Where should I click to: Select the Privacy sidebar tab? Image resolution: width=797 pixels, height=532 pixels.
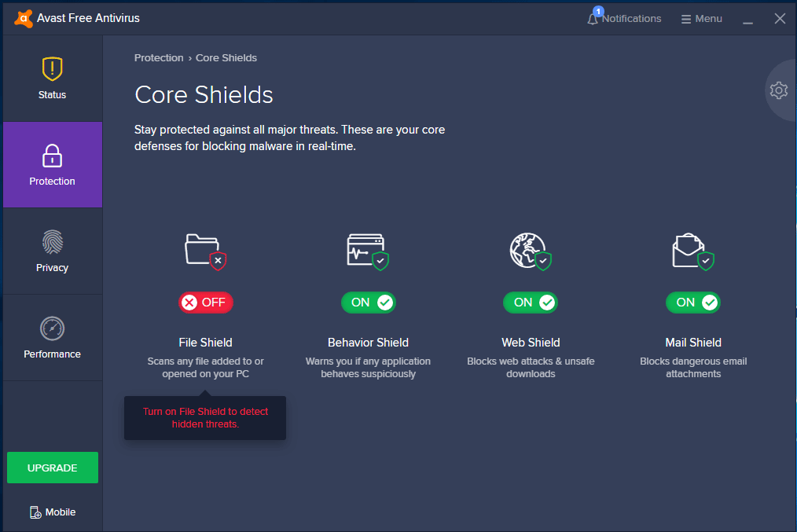tap(53, 251)
